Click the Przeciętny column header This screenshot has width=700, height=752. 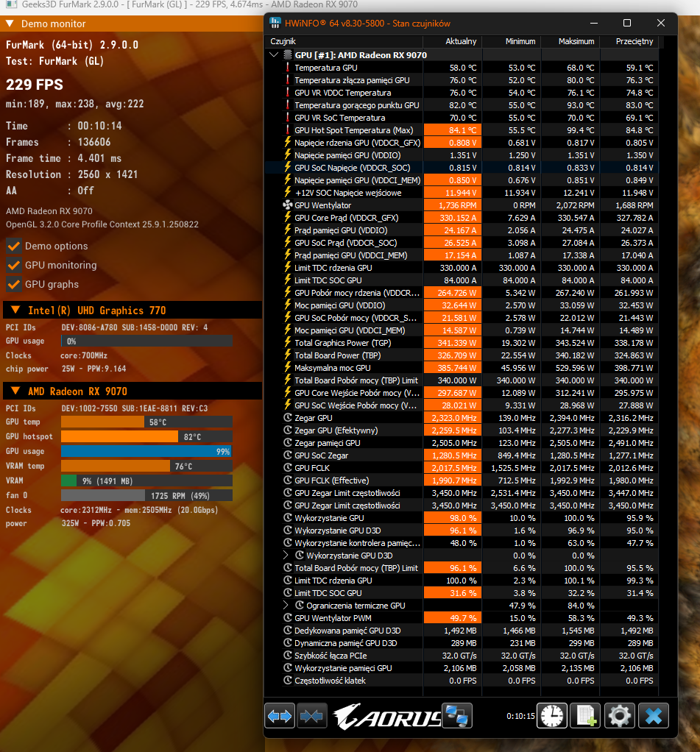click(629, 41)
